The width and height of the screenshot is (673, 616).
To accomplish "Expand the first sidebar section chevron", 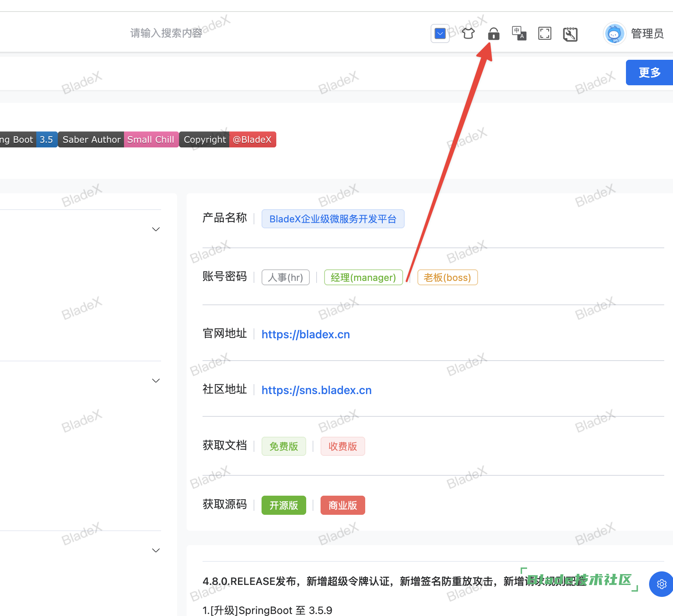I will pos(155,229).
